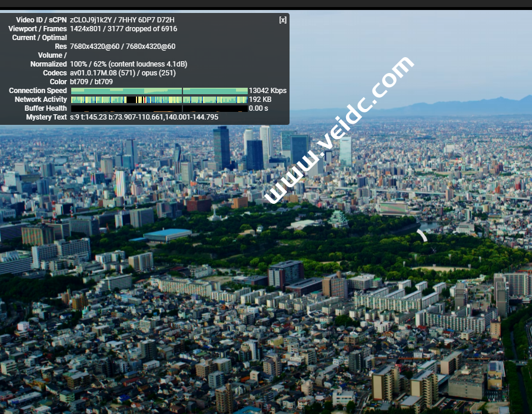
Task: Click the 192 KB network activity value
Action: click(x=260, y=100)
